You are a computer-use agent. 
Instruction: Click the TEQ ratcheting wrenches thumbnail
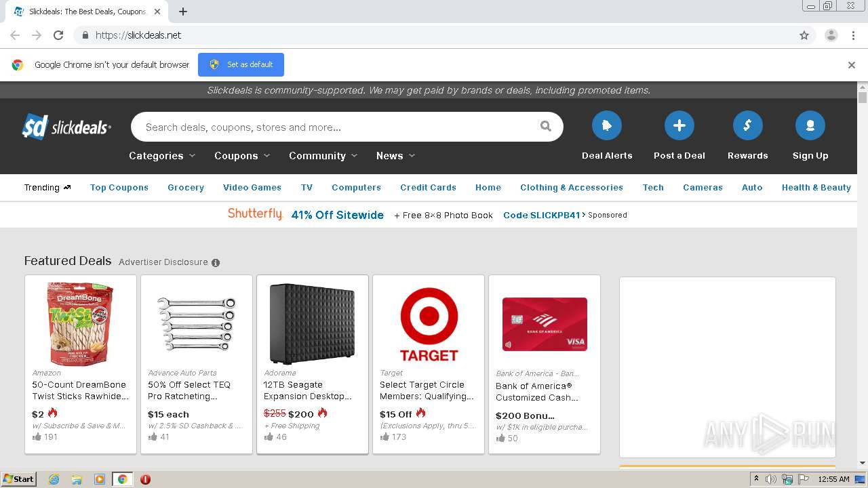(197, 323)
